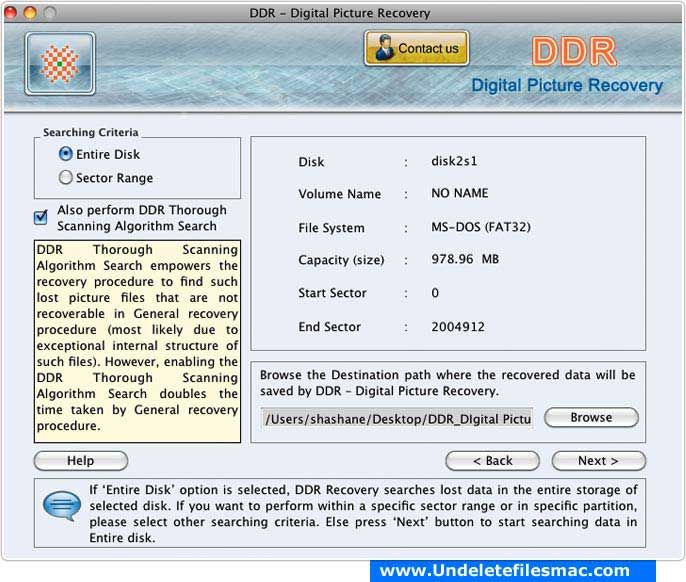Click the DDR orange logo text
The image size is (686, 582).
[574, 52]
